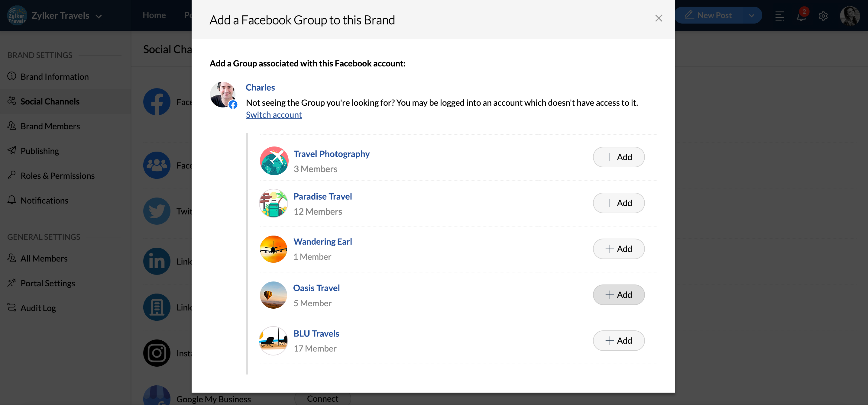The height and width of the screenshot is (405, 868).
Task: Click the list menu icon in header
Action: click(779, 16)
